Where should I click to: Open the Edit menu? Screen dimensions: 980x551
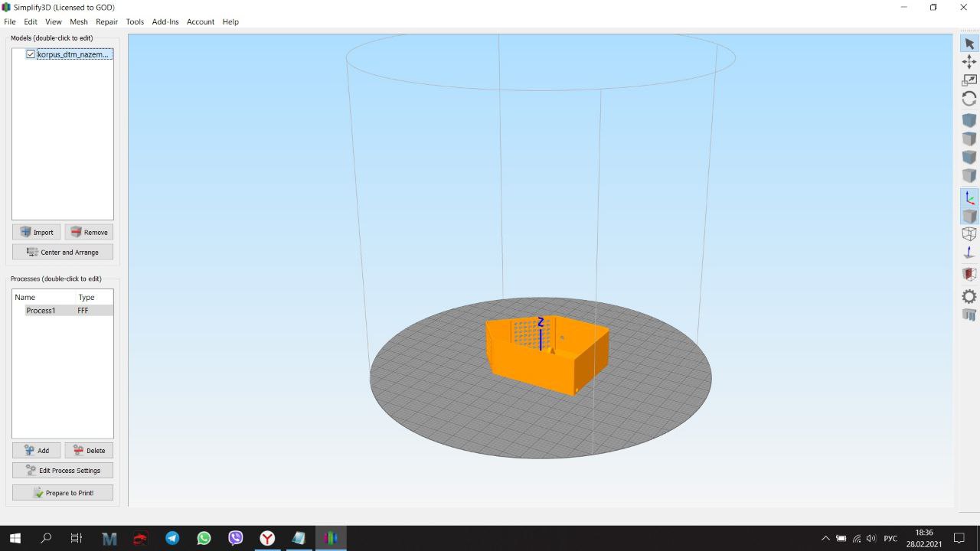point(31,21)
